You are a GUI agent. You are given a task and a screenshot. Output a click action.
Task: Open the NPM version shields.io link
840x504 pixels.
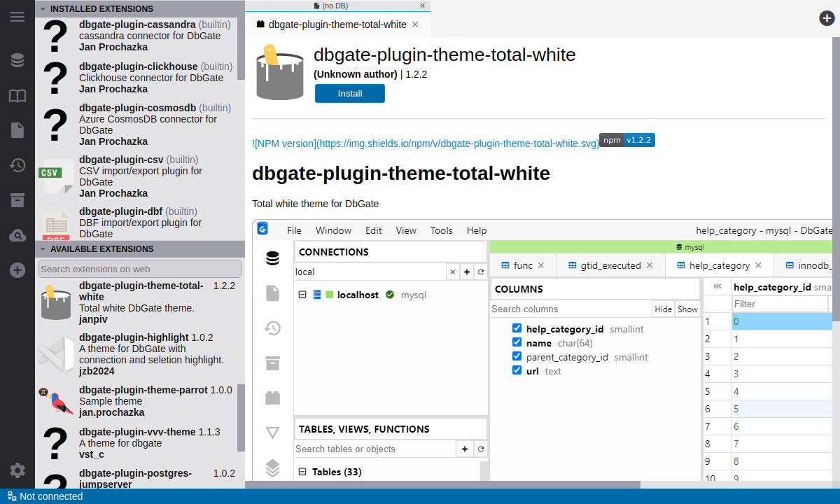coord(425,143)
